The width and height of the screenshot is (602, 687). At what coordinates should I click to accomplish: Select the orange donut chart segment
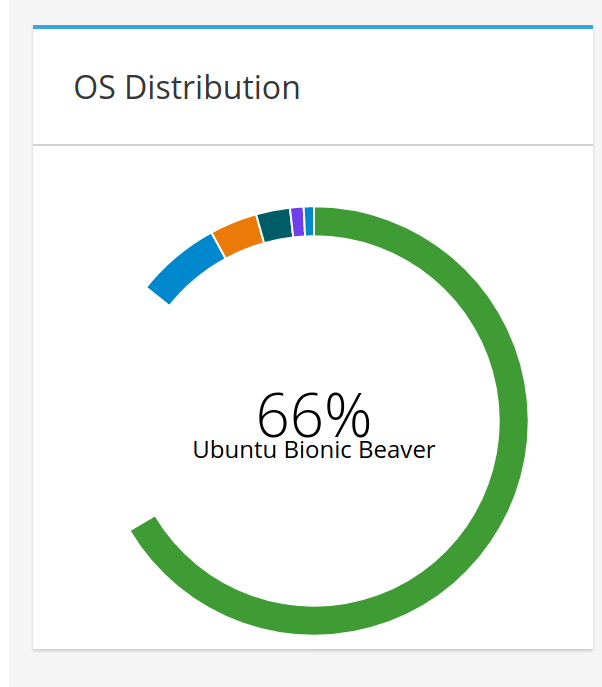(239, 236)
